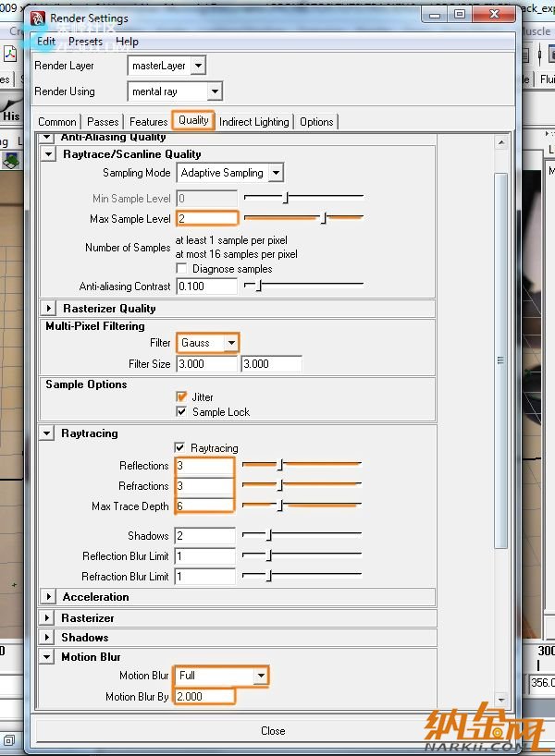Disable the Raytracing checkbox
Screen dimensions: 555x756
[x=179, y=448]
